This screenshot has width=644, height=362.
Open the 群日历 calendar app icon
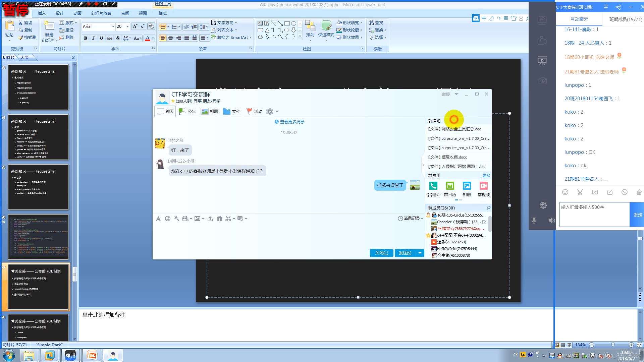pos(450,186)
